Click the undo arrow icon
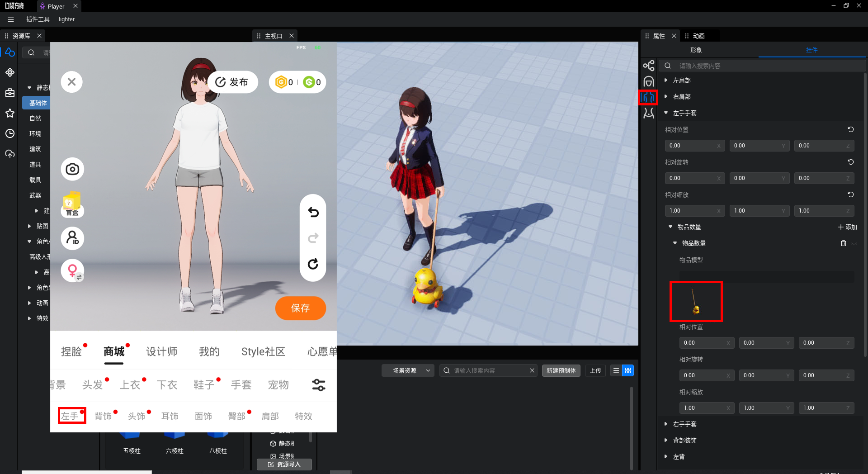 pyautogui.click(x=313, y=212)
